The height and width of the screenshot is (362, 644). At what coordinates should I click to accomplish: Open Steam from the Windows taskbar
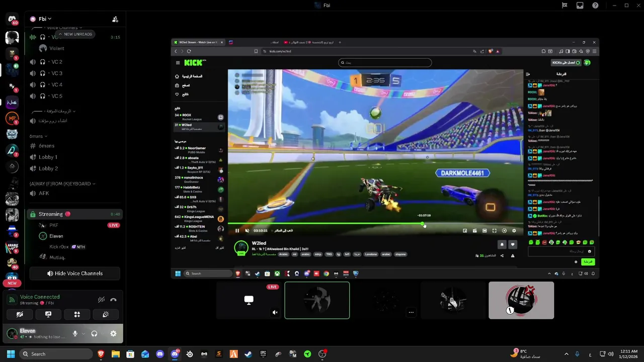248,354
